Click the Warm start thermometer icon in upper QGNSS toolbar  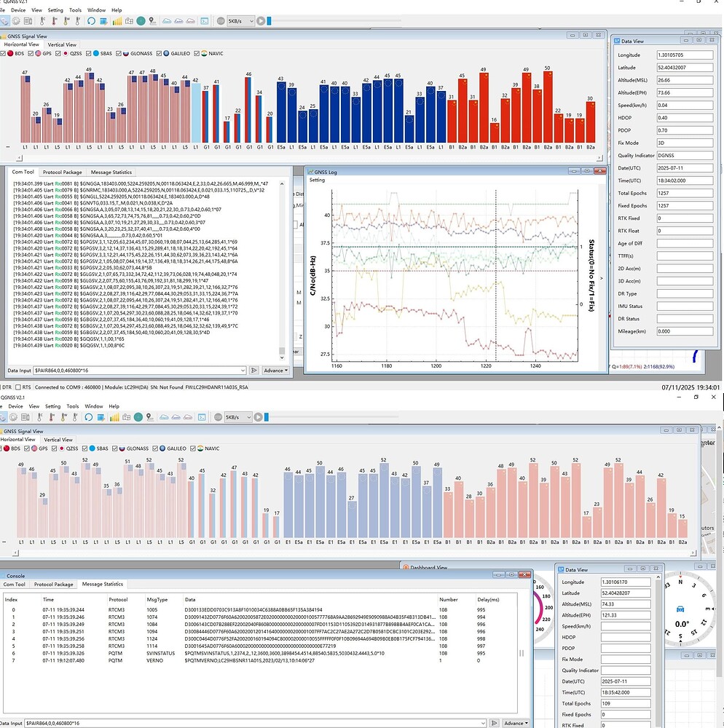[x=66, y=21]
